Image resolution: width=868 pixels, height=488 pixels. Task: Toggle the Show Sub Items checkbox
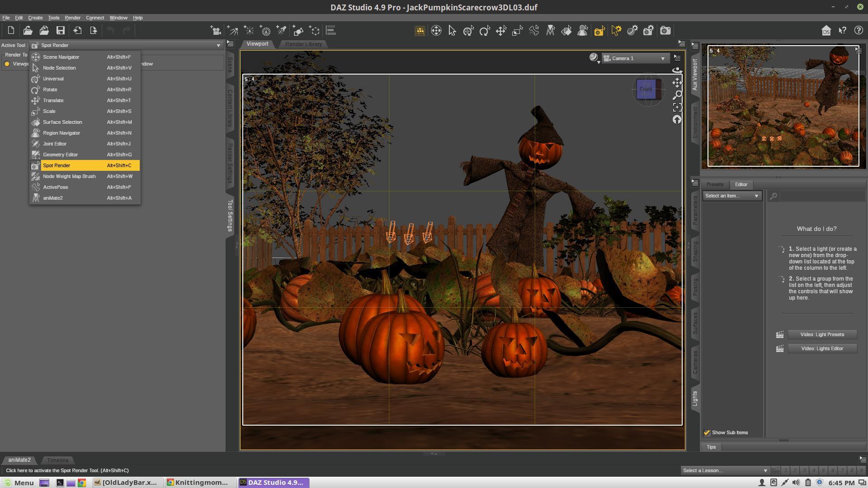(x=707, y=433)
